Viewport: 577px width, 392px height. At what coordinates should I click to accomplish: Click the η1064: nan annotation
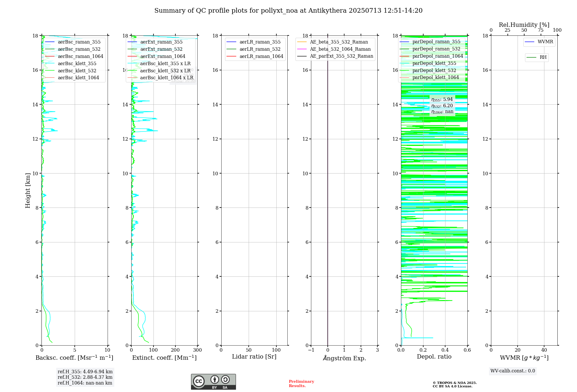(442, 112)
